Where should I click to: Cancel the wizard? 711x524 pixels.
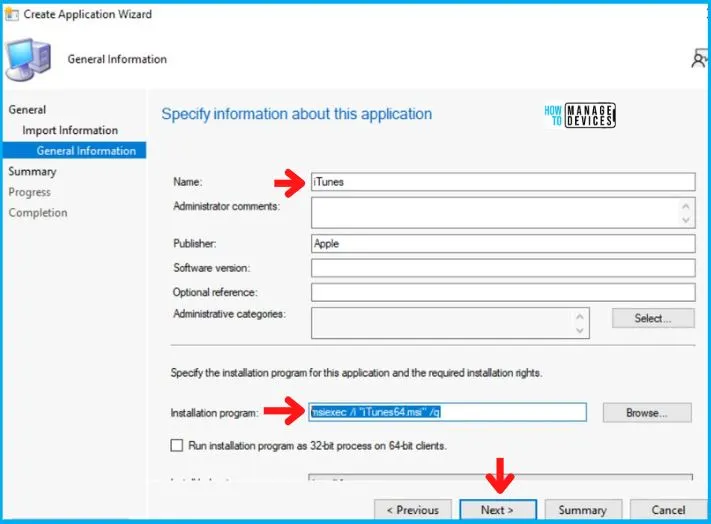668,510
